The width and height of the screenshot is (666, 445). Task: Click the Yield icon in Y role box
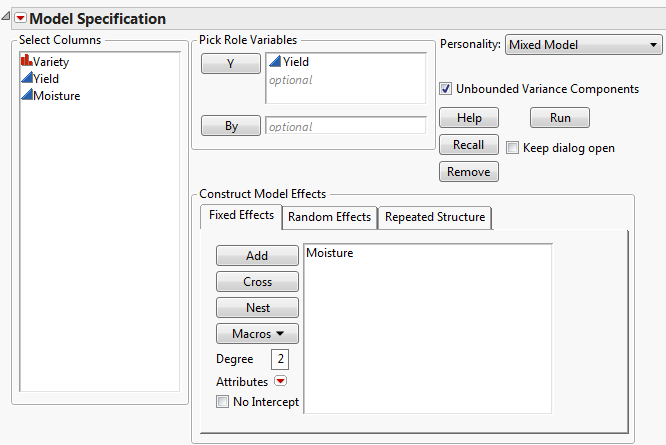[x=275, y=62]
